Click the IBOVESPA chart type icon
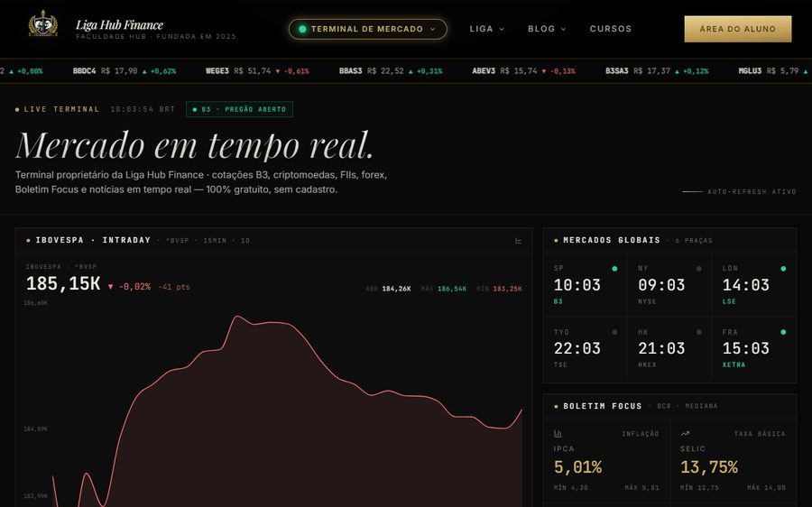This screenshot has height=507, width=812. tap(518, 241)
